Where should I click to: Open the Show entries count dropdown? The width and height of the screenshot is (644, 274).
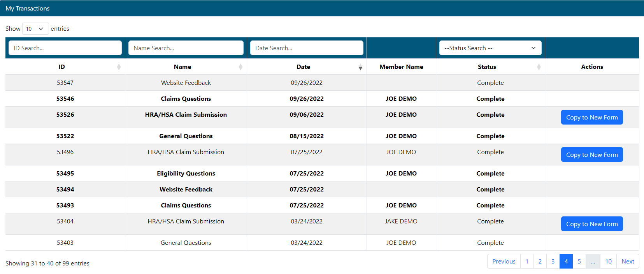[x=35, y=29]
